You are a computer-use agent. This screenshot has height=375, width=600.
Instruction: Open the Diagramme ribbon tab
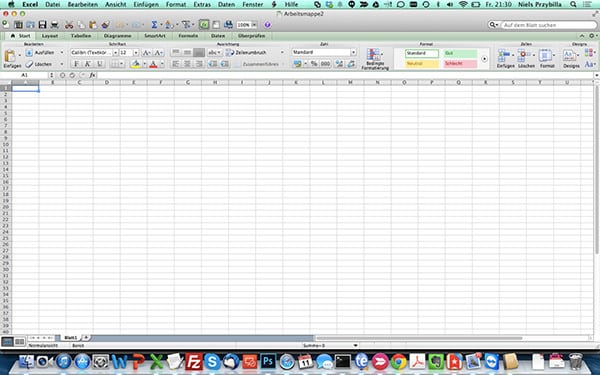(x=117, y=36)
